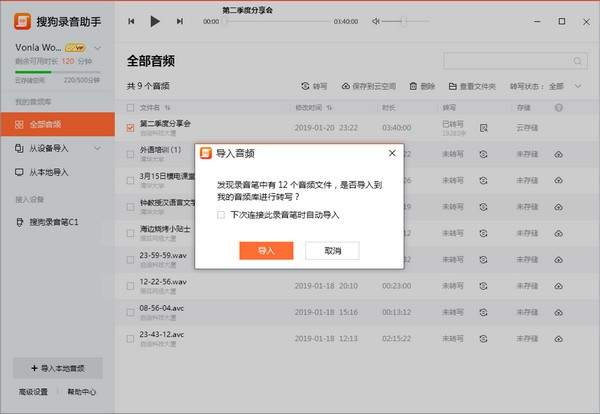600x414 pixels.
Task: View transcript of 第二季度分享会
Action: coord(483,128)
